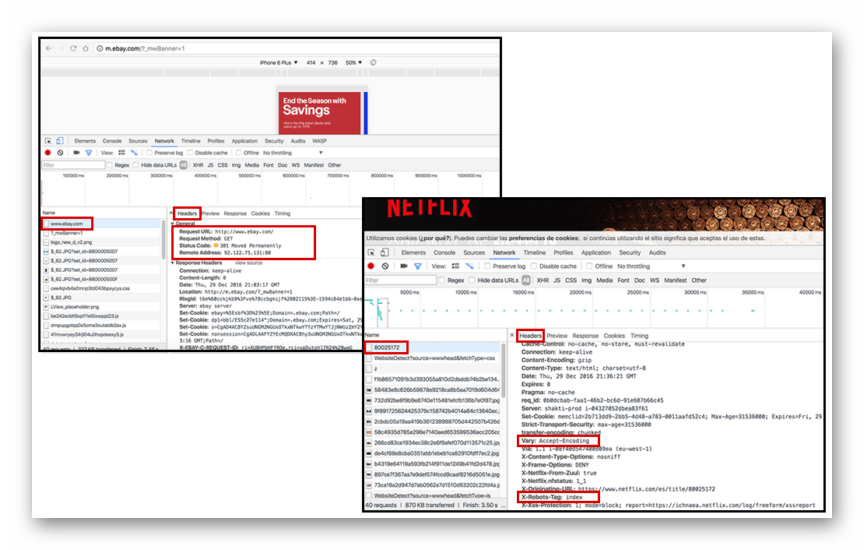Click the capture screenshots camera icon in the eBay DevTools
The height and width of the screenshot is (550, 864).
(x=77, y=153)
